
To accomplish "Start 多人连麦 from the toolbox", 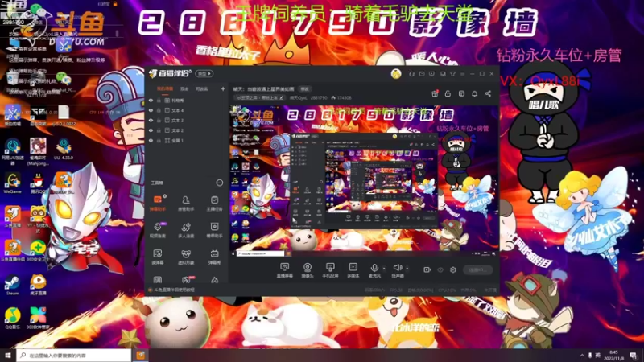I will [186, 230].
